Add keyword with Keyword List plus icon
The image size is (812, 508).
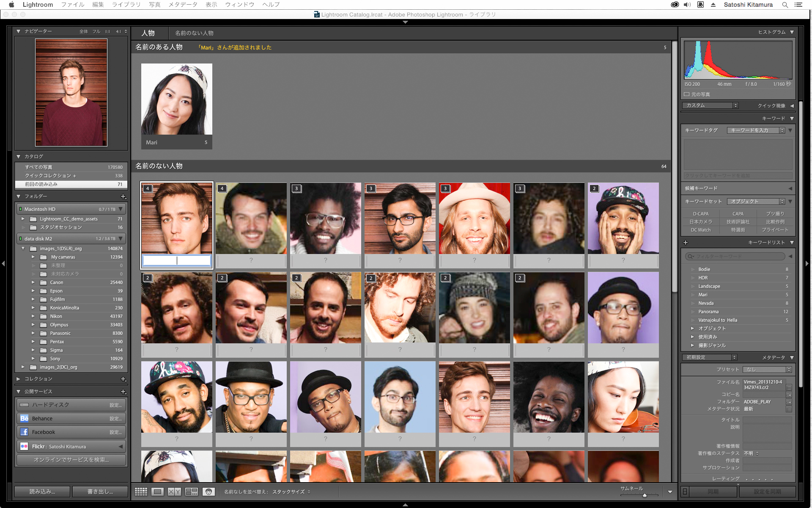686,243
